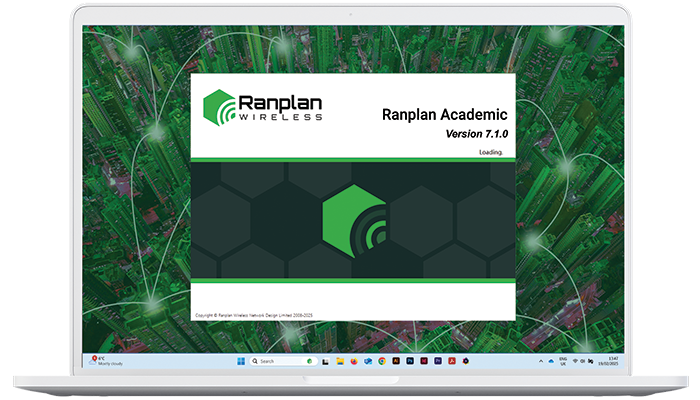
Task: Click the green hexagon emblem in splash
Action: pyautogui.click(x=354, y=221)
